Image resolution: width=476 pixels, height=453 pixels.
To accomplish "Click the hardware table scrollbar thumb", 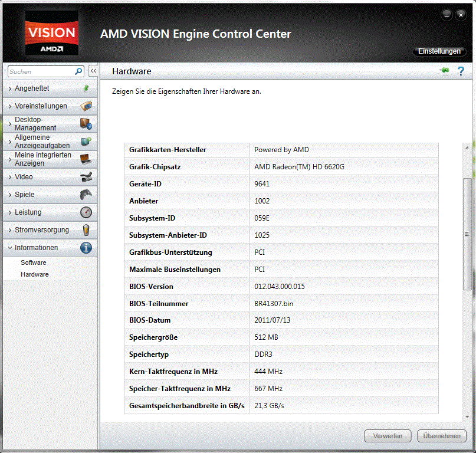I will pos(467,234).
